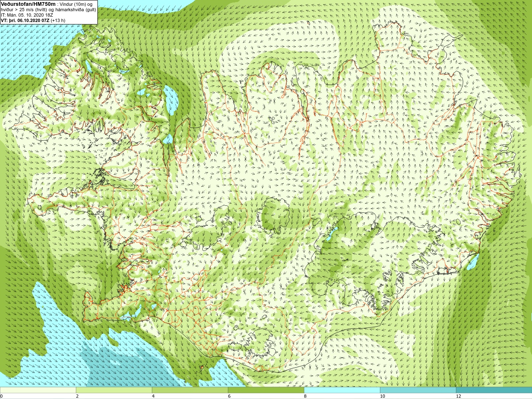This screenshot has width=532, height=399.
Task: Click the '4' scale label
Action: (153, 396)
